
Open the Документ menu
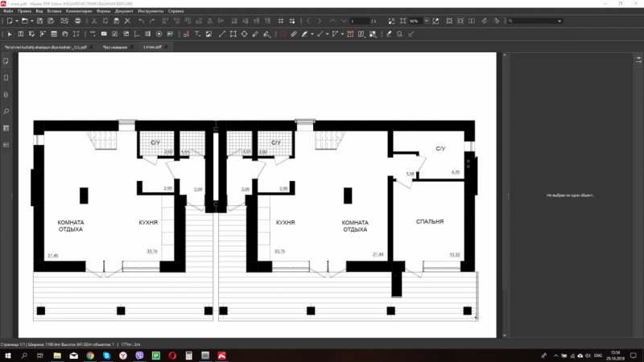(x=124, y=11)
